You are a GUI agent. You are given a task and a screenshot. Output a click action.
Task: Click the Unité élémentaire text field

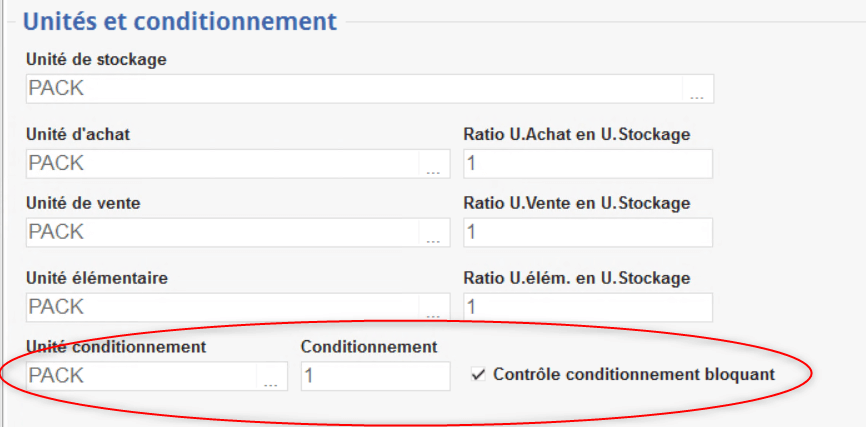[220, 306]
